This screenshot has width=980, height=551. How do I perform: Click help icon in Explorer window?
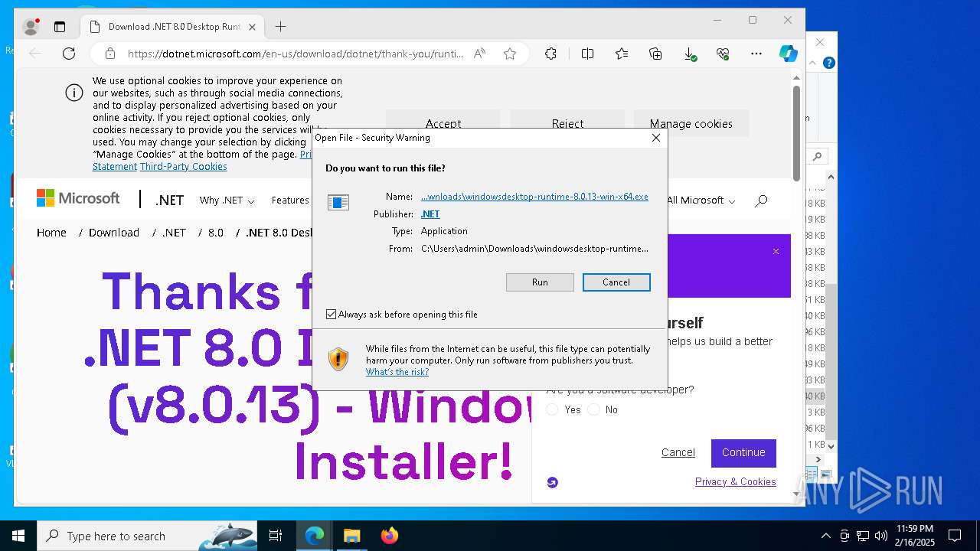coord(828,63)
